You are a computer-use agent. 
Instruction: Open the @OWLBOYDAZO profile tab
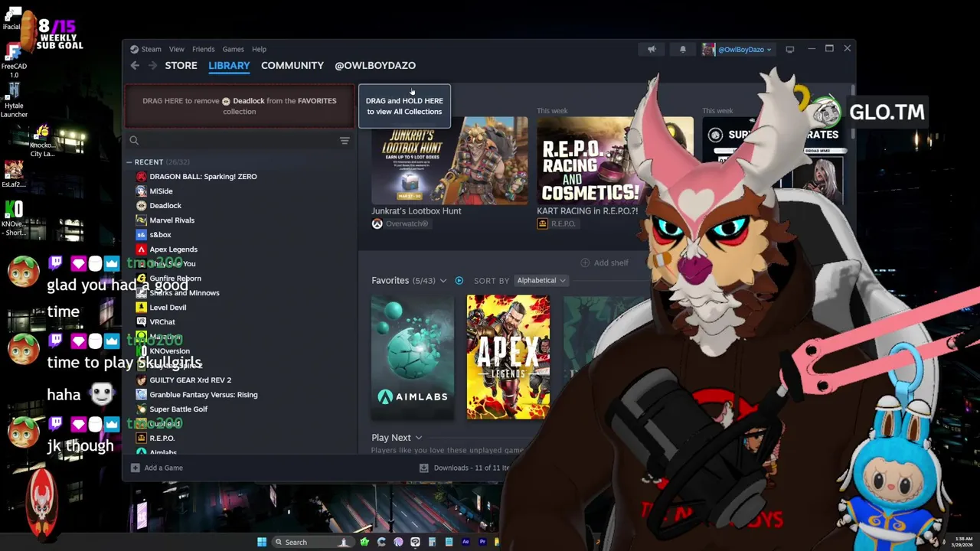pyautogui.click(x=375, y=66)
